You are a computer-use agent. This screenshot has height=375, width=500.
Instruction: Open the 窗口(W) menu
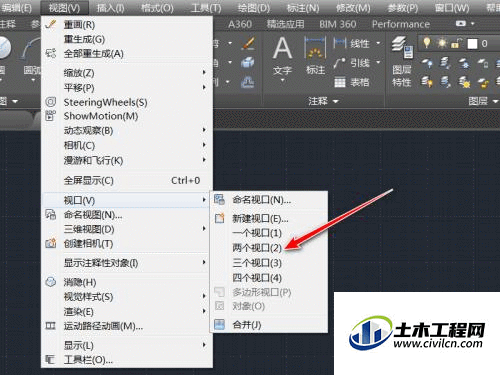coord(452,8)
